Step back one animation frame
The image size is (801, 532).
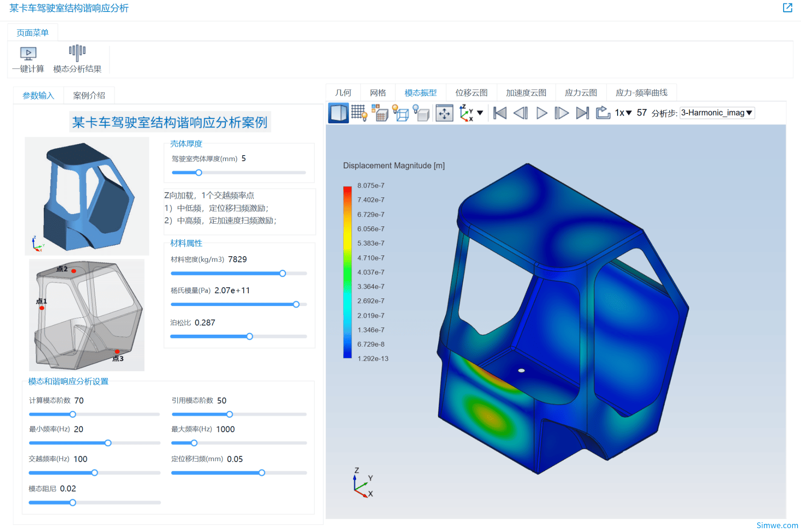pyautogui.click(x=520, y=113)
